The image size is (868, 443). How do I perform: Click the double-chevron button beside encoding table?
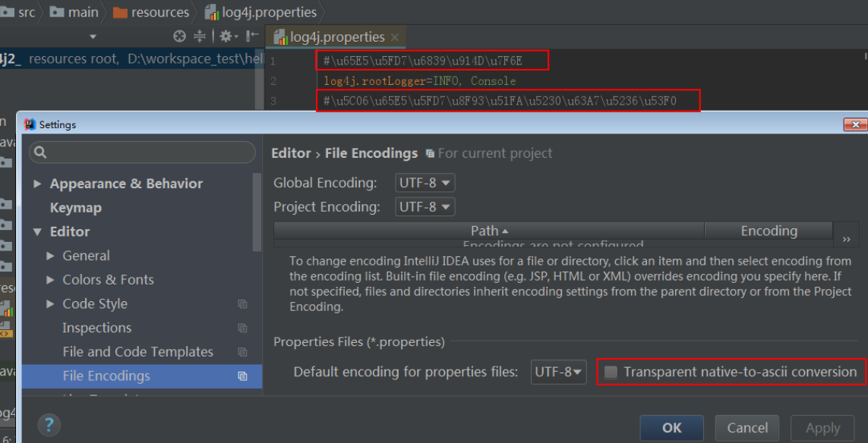tap(847, 239)
